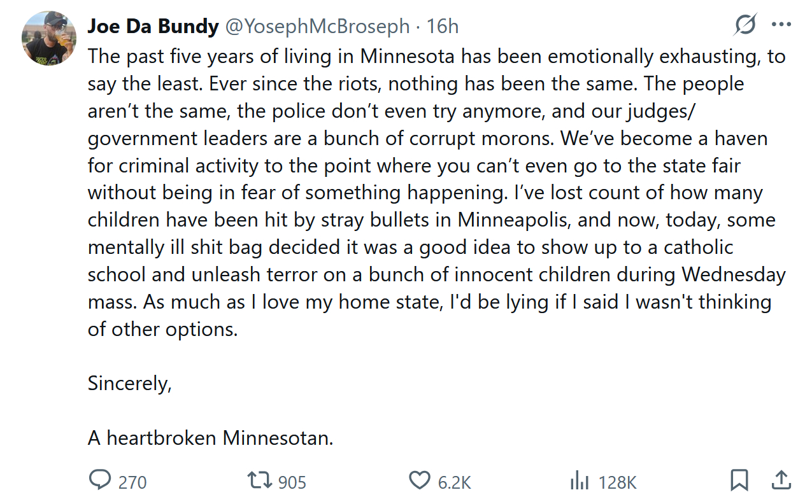Click the 270 replies count
Screen dimensions: 812x504
tap(132, 482)
